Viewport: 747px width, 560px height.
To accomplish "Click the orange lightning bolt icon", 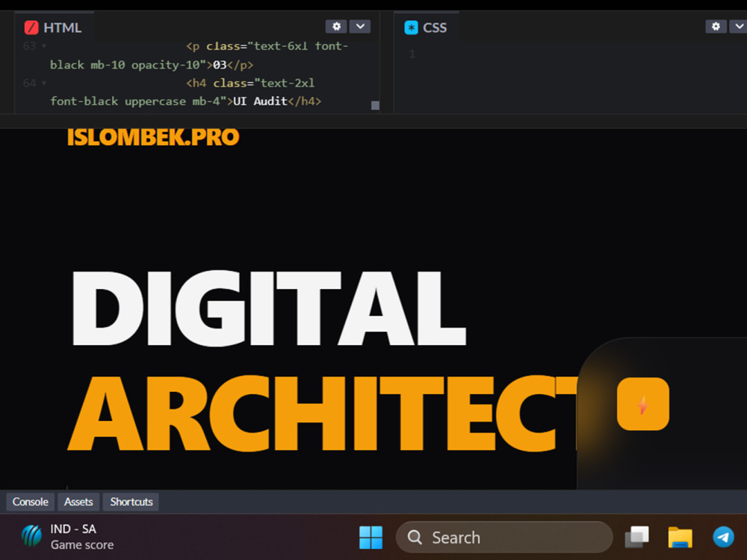I will click(x=642, y=405).
